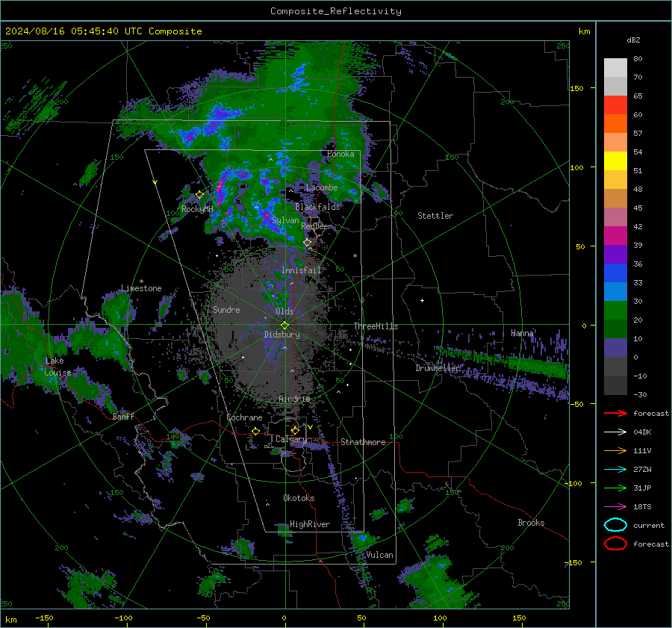The width and height of the screenshot is (672, 628).
Task: Click the 'Olds' city label
Action: pos(284,311)
